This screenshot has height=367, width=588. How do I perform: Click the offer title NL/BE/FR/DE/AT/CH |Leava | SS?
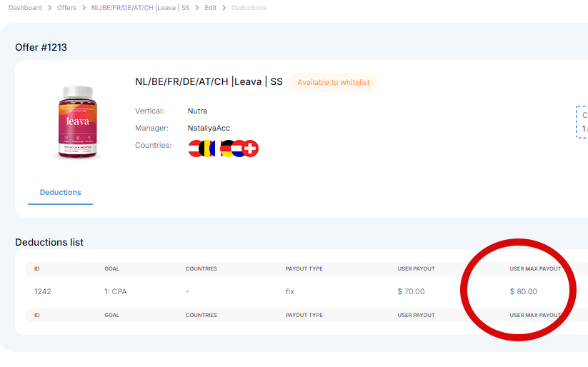click(x=209, y=81)
